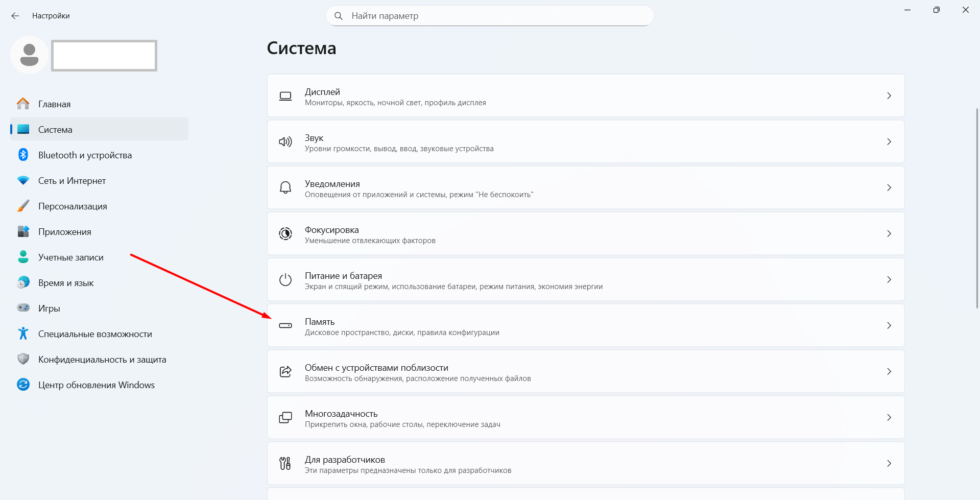Click the power icon beside Питание и батарея
Screen dimensions: 980x500
coord(285,280)
